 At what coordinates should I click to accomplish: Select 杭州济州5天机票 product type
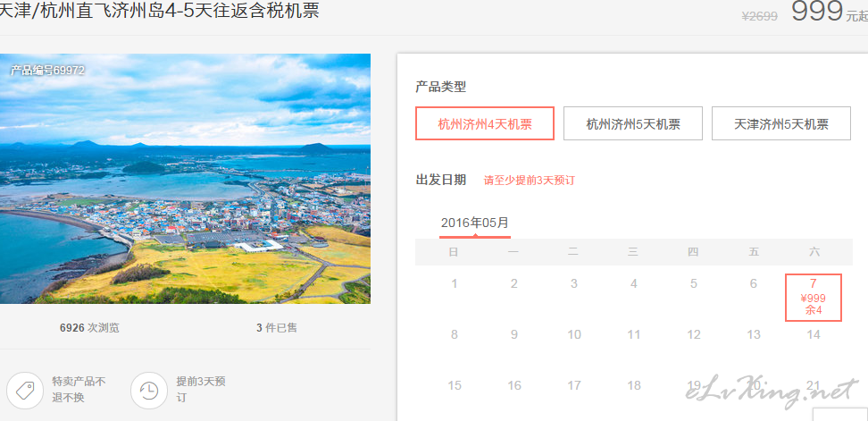coord(633,123)
